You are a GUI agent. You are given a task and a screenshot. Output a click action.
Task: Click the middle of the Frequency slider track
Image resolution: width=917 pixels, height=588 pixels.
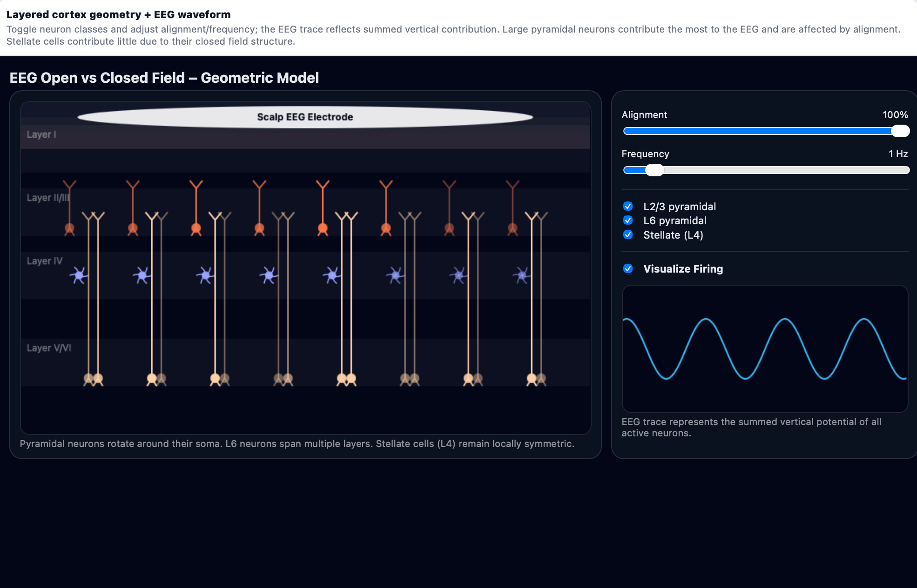(x=766, y=170)
